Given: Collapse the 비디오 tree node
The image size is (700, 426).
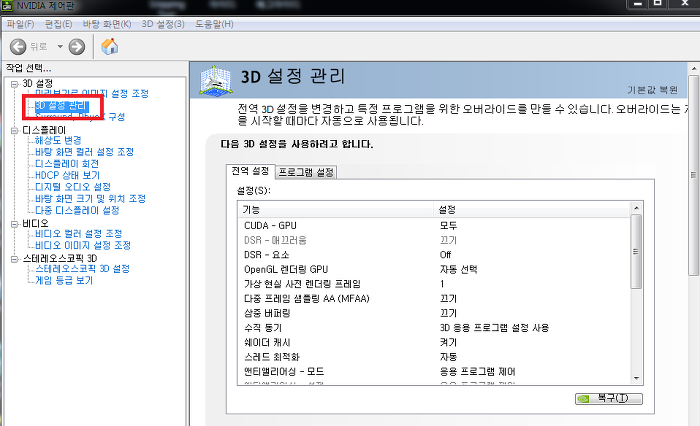Looking at the screenshot, I should (x=15, y=224).
